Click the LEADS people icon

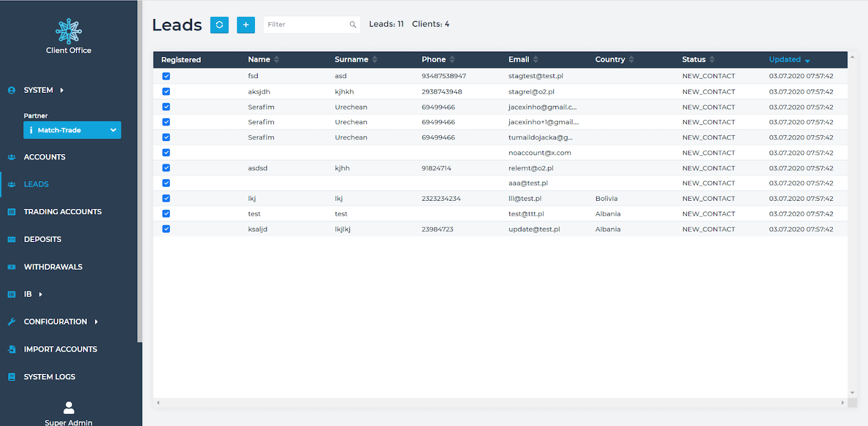point(11,185)
